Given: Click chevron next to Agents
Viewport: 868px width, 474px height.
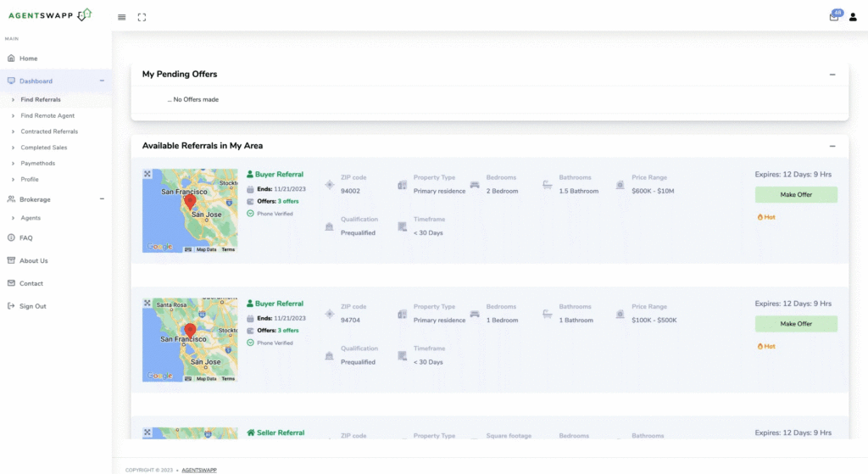Looking at the screenshot, I should point(13,218).
